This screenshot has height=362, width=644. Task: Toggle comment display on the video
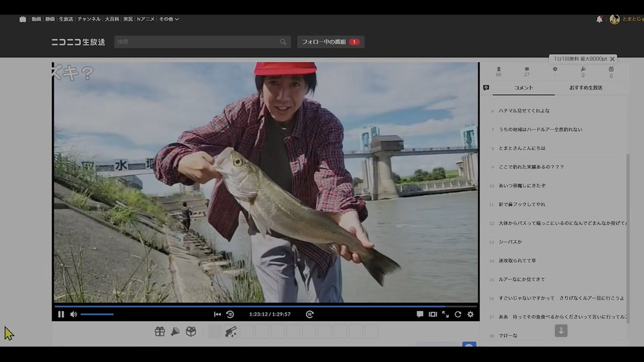(x=420, y=314)
